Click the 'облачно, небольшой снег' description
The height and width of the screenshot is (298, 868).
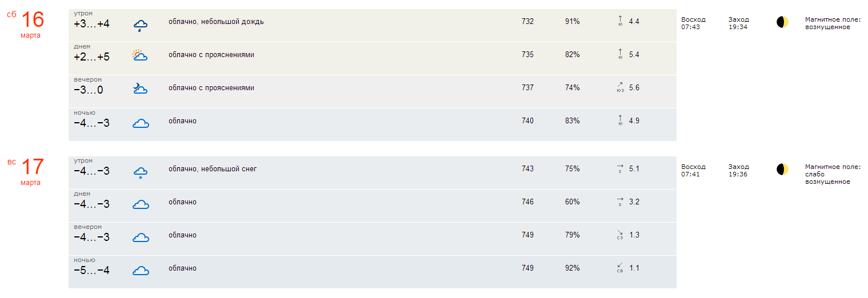pos(213,169)
